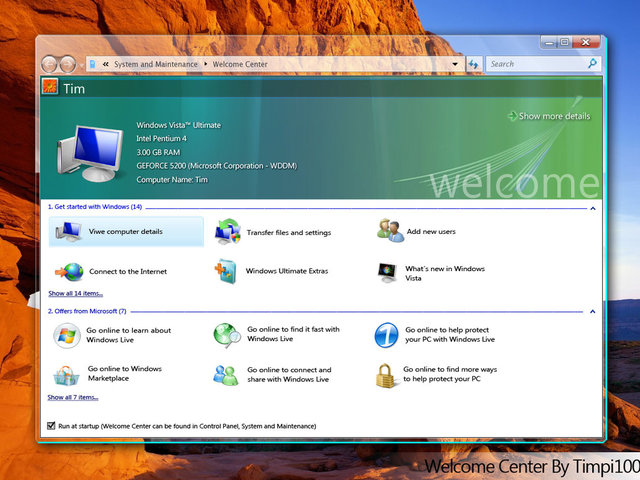Image resolution: width=640 pixels, height=480 pixels.
Task: Click the Computer Name: Tim text
Action: (x=172, y=180)
